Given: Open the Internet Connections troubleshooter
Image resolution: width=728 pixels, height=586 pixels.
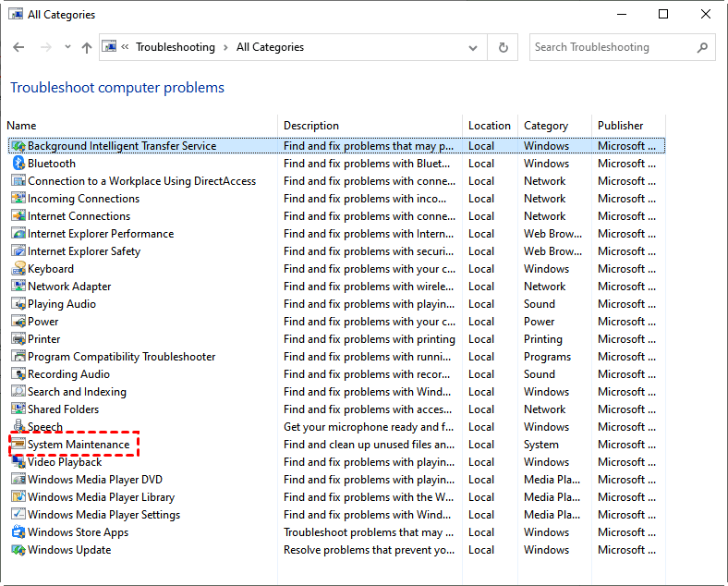Looking at the screenshot, I should tap(79, 216).
